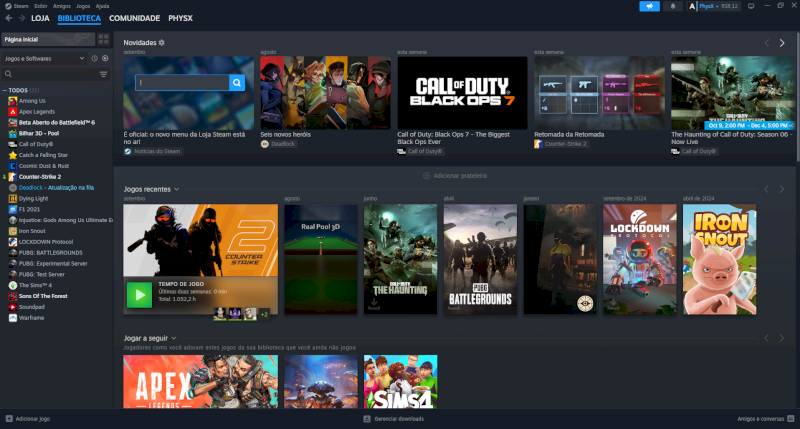The width and height of the screenshot is (800, 429).
Task: Toggle ready-to-play filter icon
Action: [105, 59]
